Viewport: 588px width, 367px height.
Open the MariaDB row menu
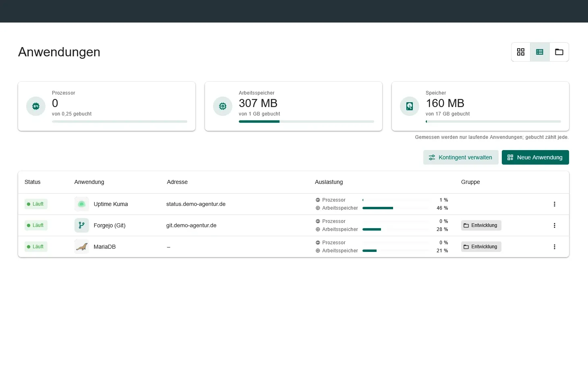click(x=555, y=247)
